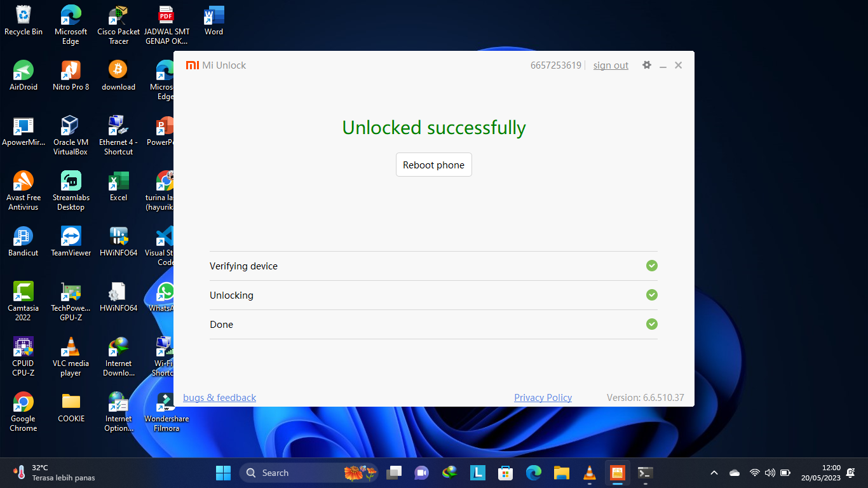
Task: Select the Google Chrome desktop icon
Action: pos(24,412)
